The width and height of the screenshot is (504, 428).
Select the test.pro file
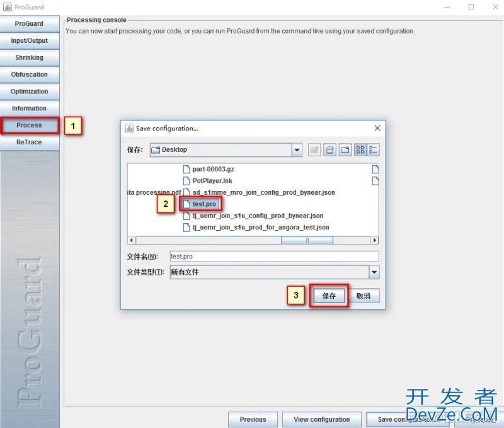(200, 204)
